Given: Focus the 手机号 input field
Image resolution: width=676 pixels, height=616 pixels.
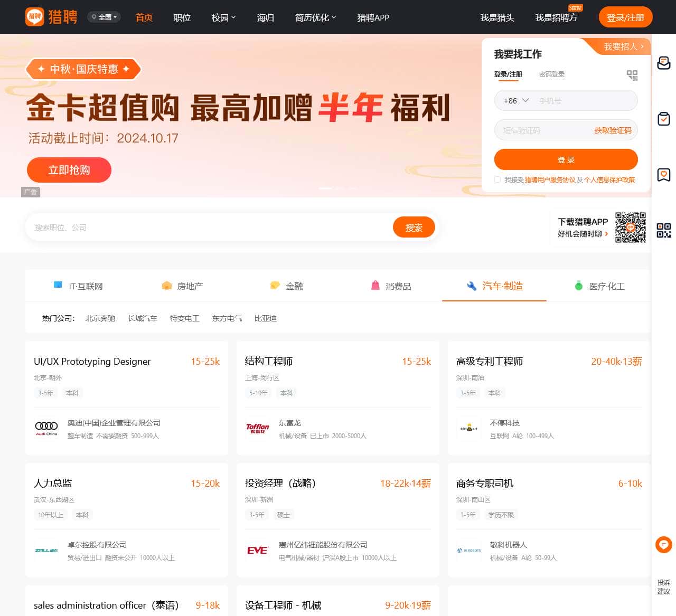Looking at the screenshot, I should click(x=585, y=101).
